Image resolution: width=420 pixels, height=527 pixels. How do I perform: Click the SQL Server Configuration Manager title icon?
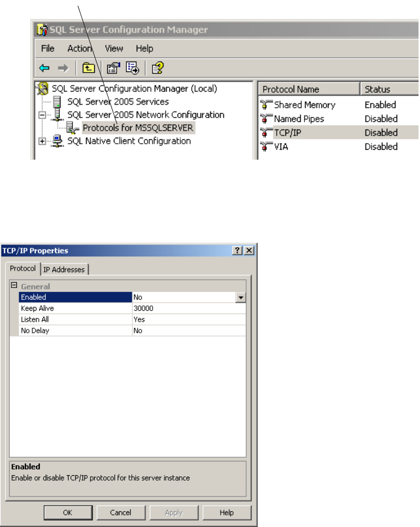pos(42,29)
